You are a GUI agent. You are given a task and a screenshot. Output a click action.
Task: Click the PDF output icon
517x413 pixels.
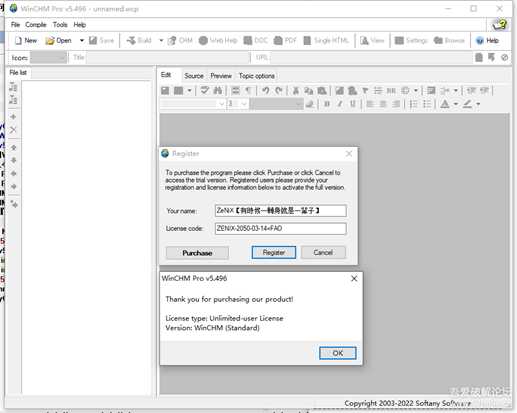(278, 41)
